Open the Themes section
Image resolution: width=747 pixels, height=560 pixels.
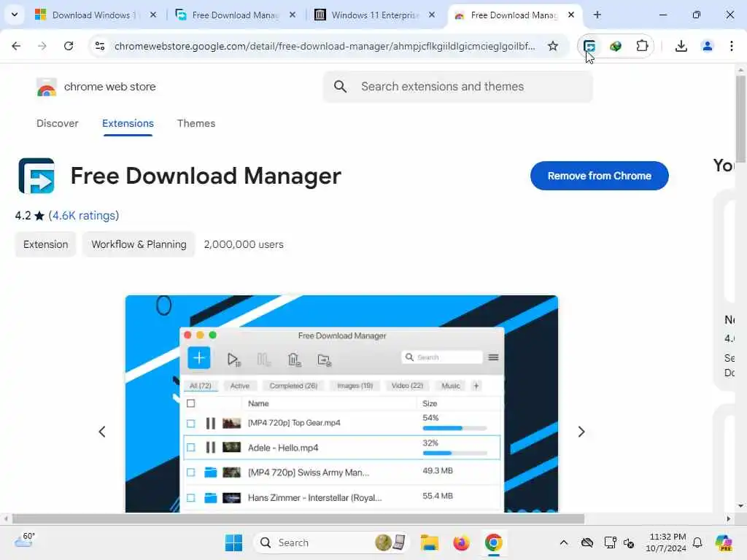[x=196, y=123]
